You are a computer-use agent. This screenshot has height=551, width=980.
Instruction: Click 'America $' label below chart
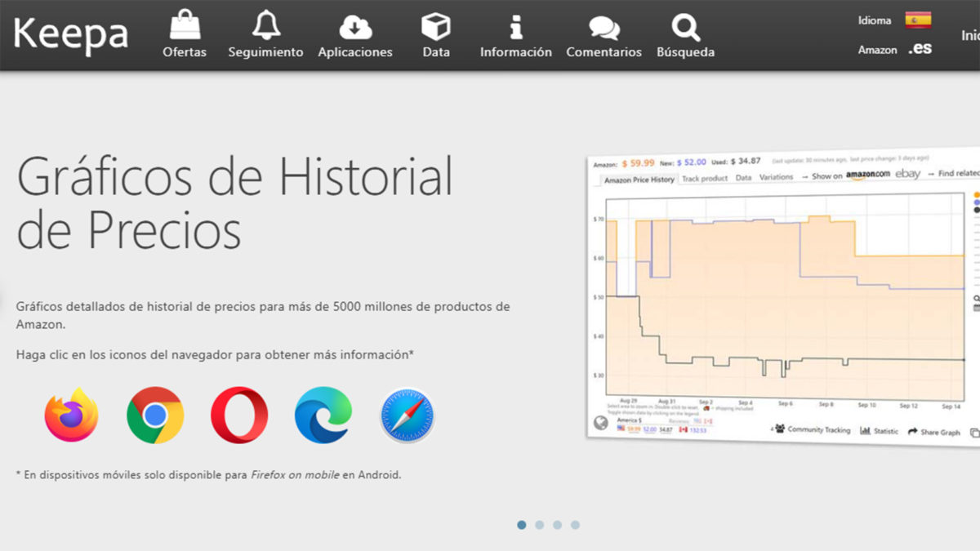(x=630, y=420)
